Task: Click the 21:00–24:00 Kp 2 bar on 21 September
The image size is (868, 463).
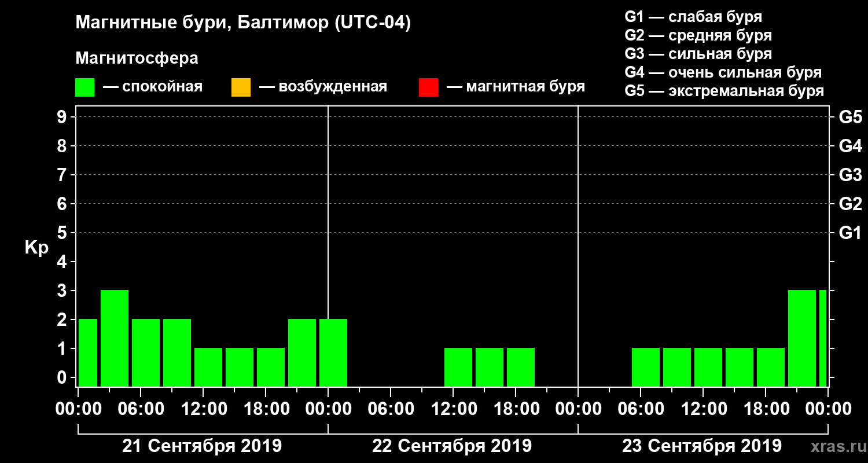Action: click(x=302, y=352)
